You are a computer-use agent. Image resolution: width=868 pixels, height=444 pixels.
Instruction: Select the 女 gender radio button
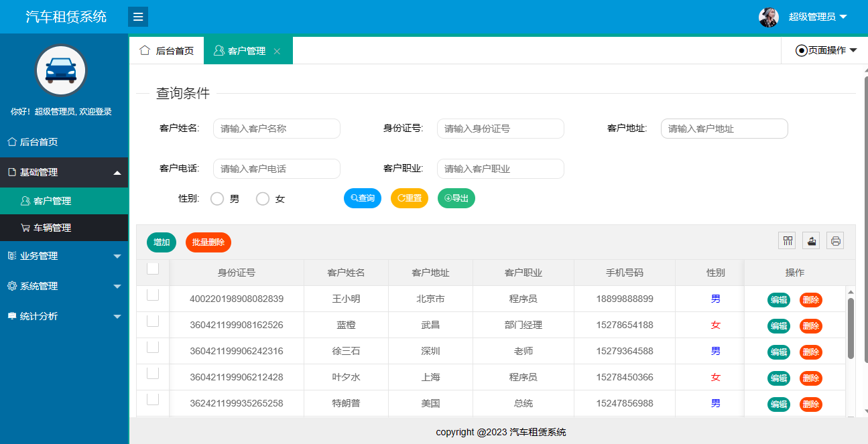point(263,199)
